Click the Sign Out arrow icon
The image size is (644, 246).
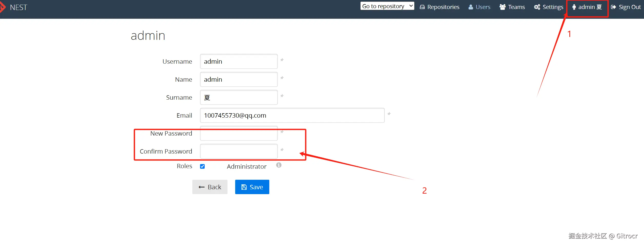pos(613,7)
